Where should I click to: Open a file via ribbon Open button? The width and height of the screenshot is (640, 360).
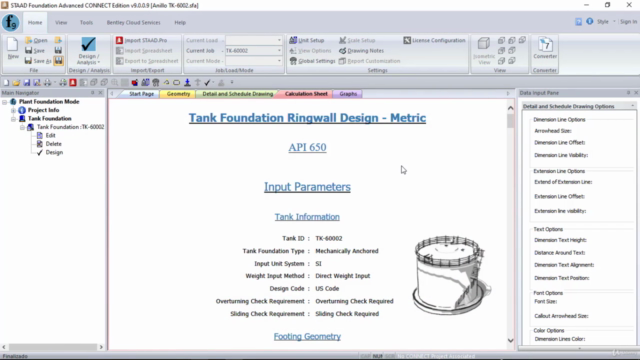pos(36,40)
